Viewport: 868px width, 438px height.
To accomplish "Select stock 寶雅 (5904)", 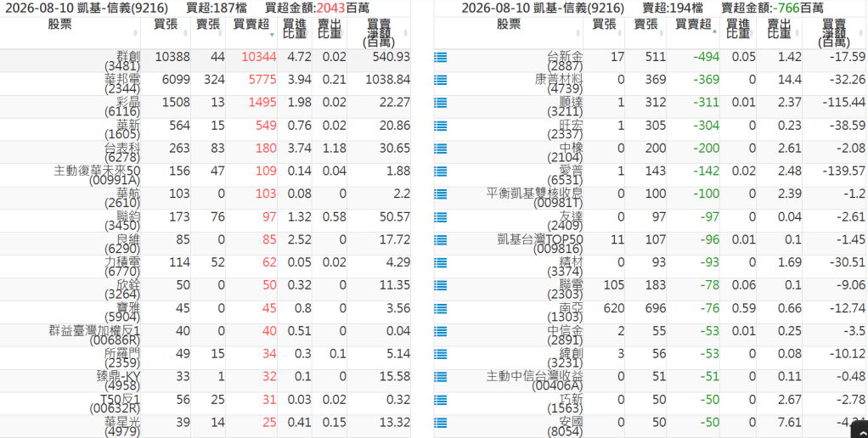I will [122, 312].
